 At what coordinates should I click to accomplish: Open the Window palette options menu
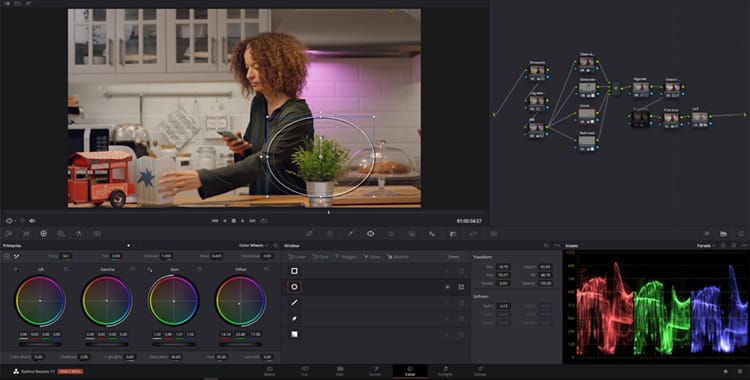(x=557, y=246)
